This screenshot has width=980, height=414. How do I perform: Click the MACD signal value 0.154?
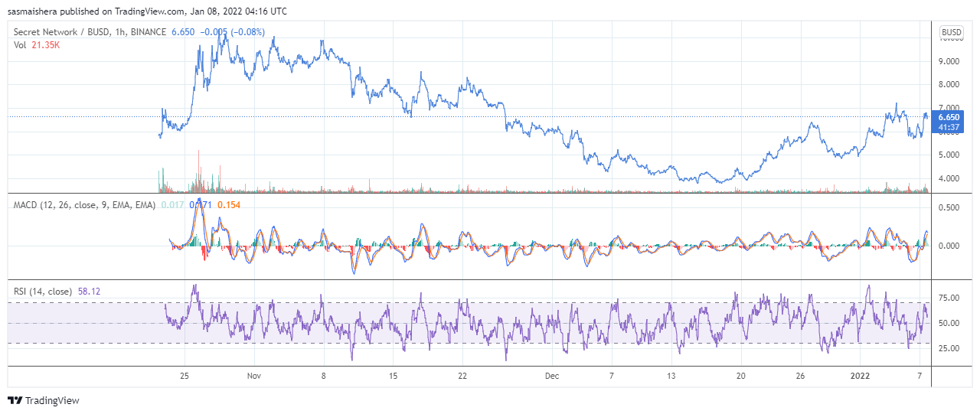coord(229,205)
